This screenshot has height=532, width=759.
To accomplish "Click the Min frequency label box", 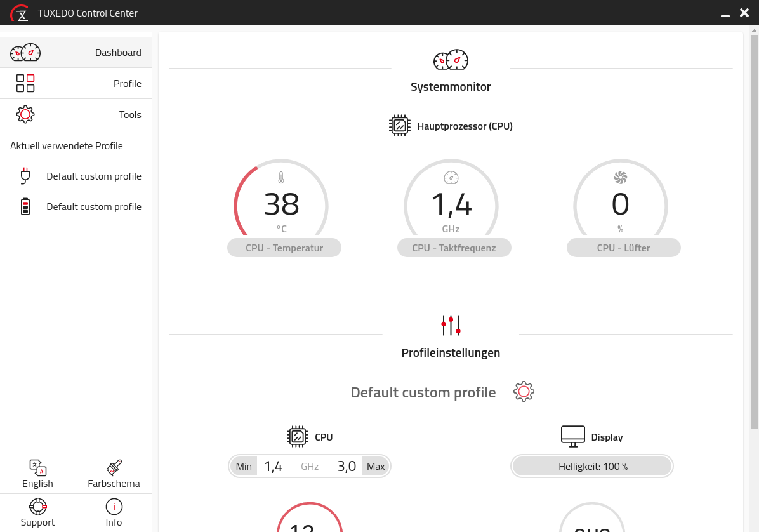I will pos(244,466).
